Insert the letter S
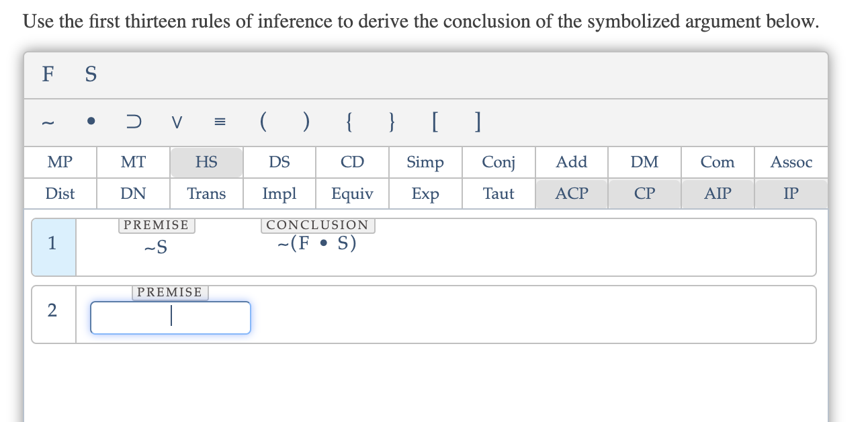The image size is (868, 422). (90, 75)
